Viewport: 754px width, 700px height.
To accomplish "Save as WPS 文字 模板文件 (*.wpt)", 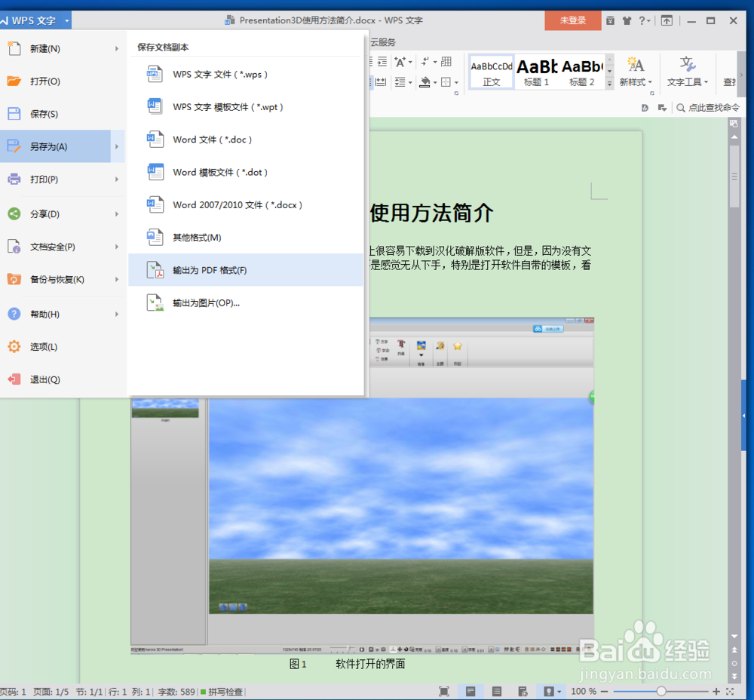I will [245, 107].
